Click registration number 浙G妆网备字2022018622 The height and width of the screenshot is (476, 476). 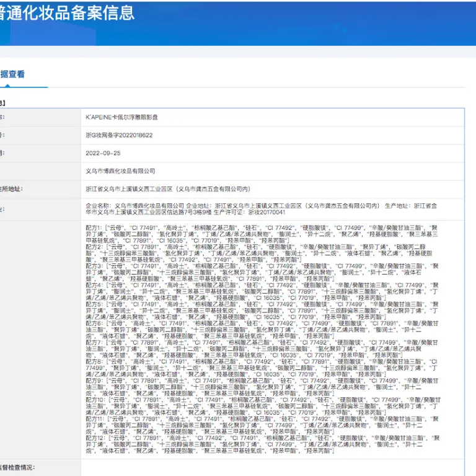tap(119, 135)
